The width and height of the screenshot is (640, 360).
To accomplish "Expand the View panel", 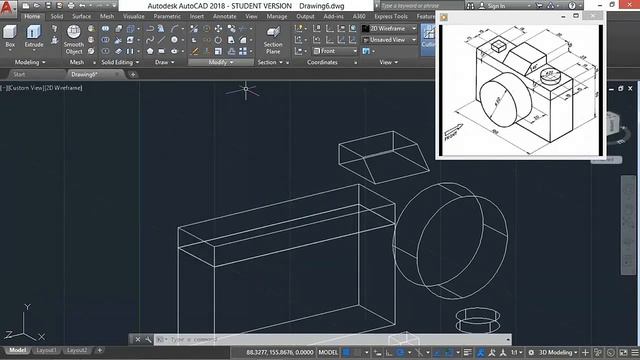I will tap(388, 62).
